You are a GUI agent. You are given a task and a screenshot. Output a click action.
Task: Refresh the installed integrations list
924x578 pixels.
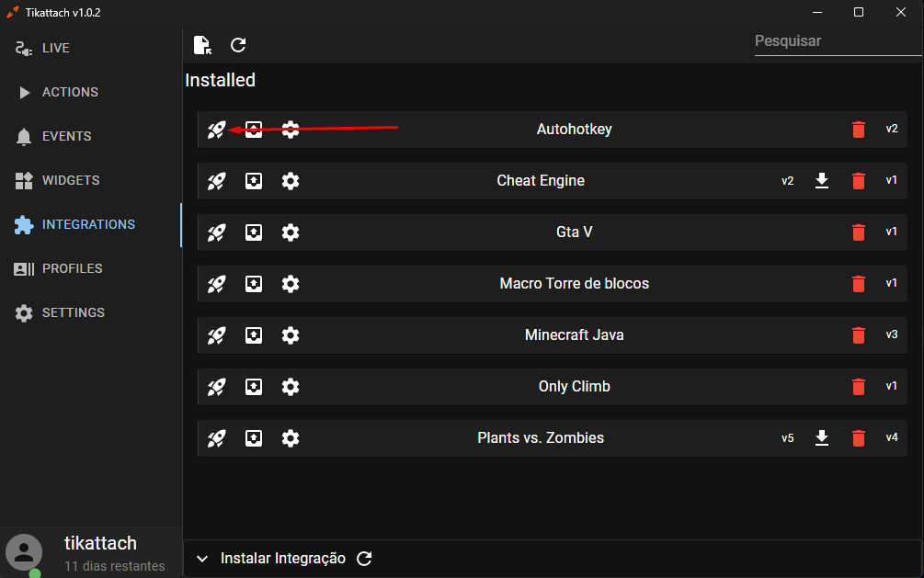tap(238, 45)
